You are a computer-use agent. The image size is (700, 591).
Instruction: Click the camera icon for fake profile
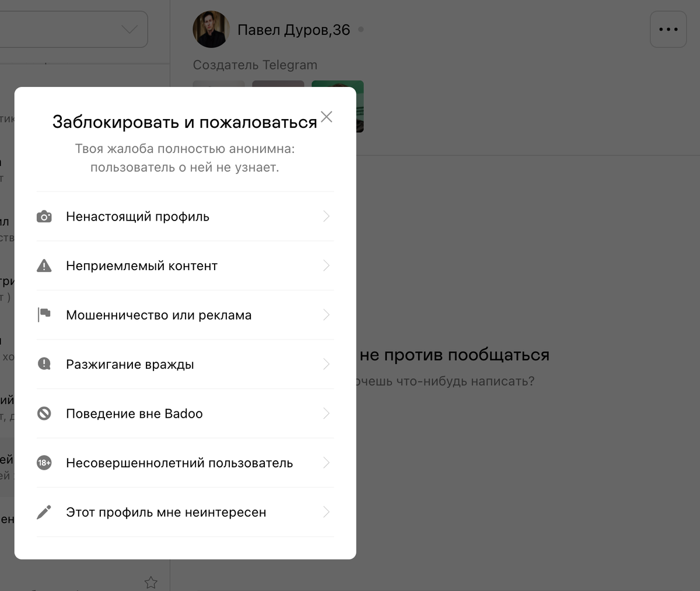coord(44,216)
